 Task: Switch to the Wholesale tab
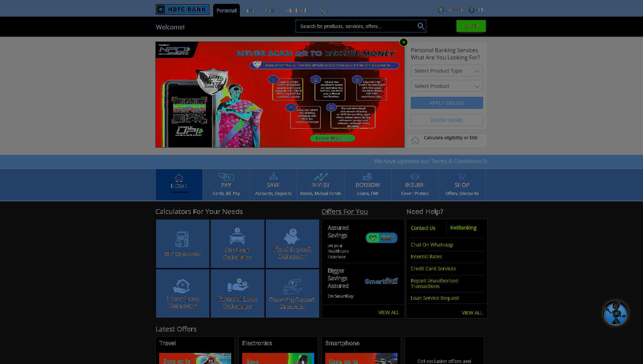coord(297,11)
